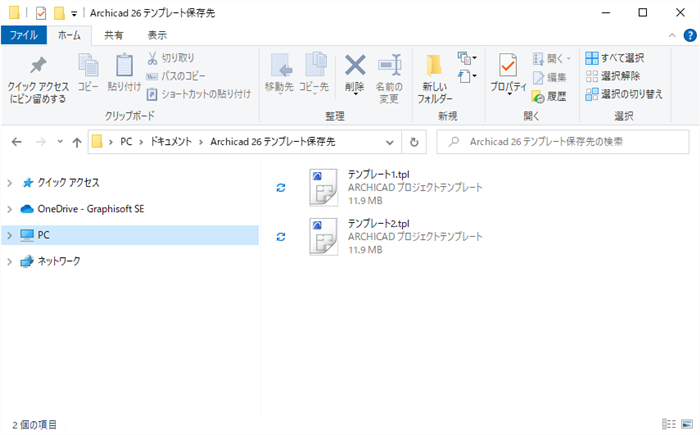Click the folder icon in title bar
Image resolution: width=700 pixels, height=435 pixels.
pos(14,13)
